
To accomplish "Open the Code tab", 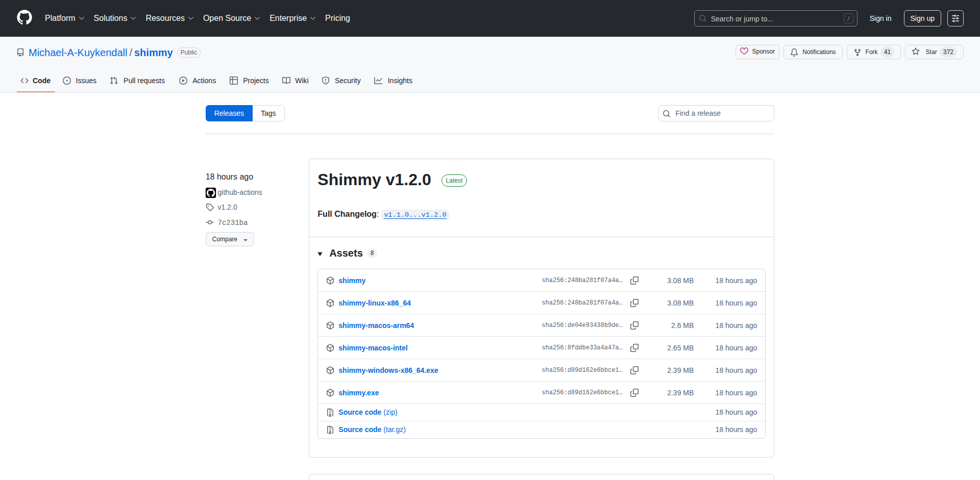I will (36, 81).
